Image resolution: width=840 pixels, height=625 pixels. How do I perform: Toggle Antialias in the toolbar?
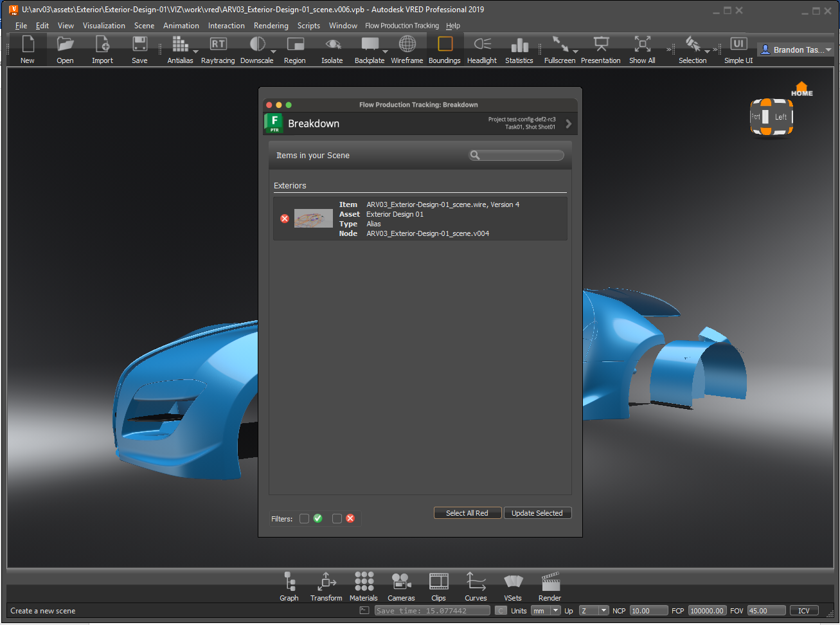[x=180, y=44]
